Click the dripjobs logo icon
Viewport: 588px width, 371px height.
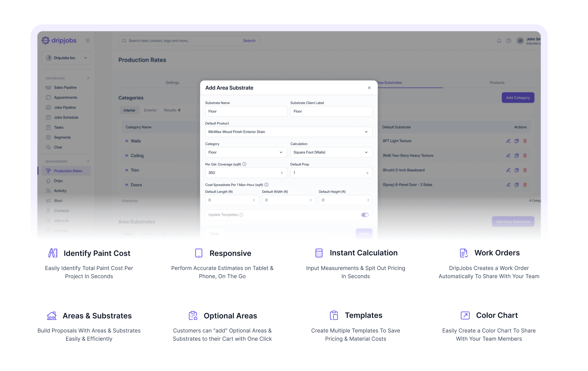(x=45, y=40)
